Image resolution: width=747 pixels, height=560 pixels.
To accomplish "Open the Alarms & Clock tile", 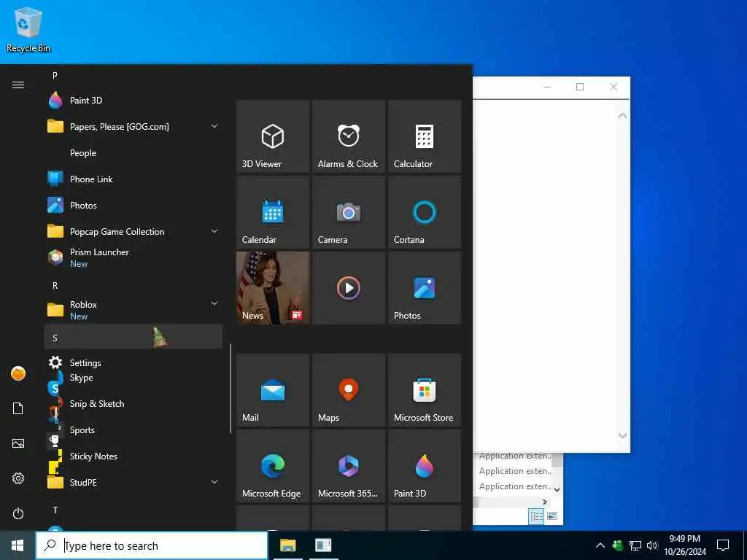I will tap(348, 136).
